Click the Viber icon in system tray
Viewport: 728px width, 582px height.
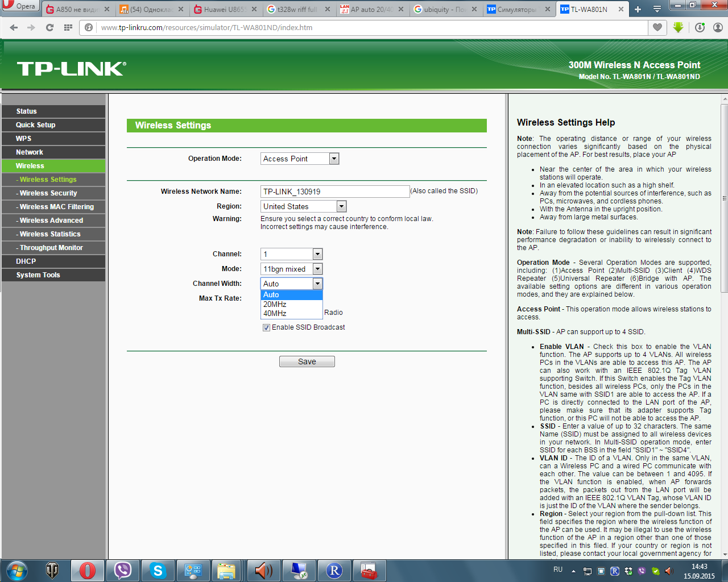pos(642,571)
